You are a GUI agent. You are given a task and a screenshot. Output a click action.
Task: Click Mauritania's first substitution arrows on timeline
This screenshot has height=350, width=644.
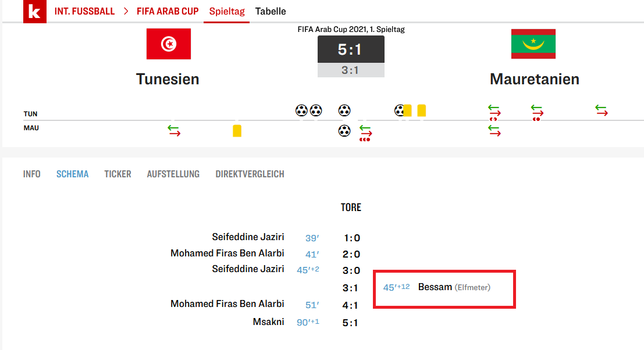pyautogui.click(x=175, y=131)
